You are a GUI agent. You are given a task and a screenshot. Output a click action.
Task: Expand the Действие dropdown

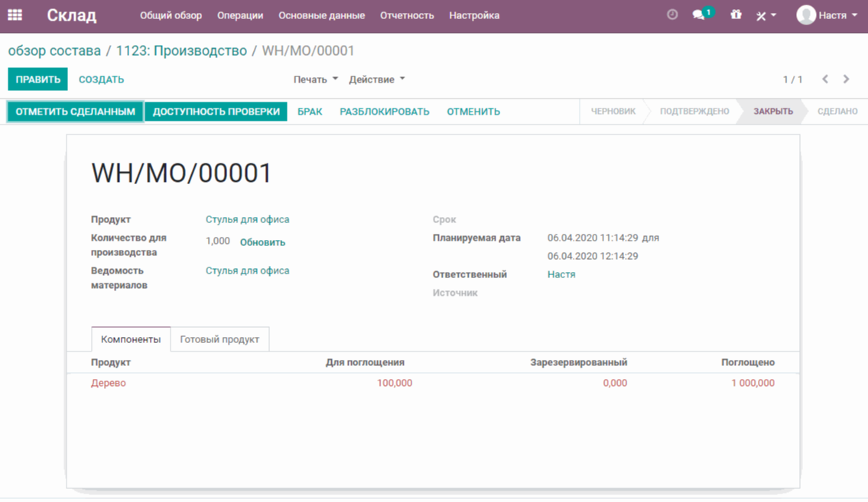[x=376, y=79]
